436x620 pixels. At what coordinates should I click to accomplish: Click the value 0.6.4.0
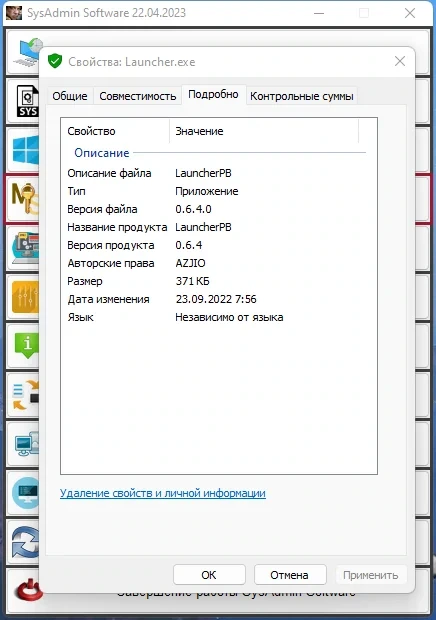pos(193,209)
